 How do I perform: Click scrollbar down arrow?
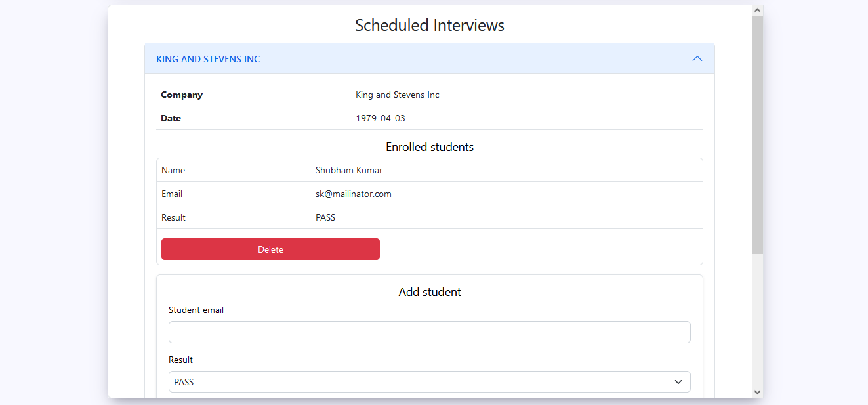point(757,392)
